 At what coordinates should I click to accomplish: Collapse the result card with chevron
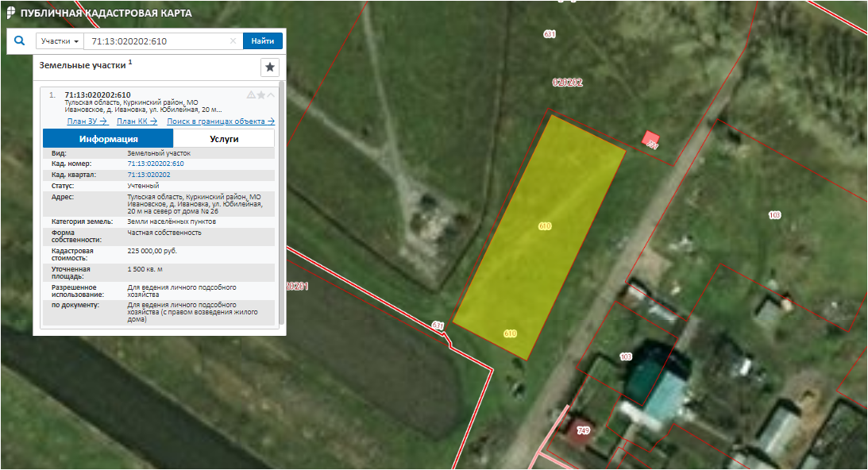point(271,95)
